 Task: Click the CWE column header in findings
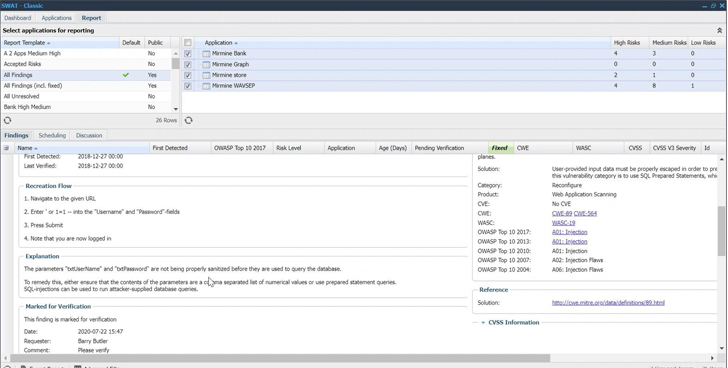[x=543, y=148]
